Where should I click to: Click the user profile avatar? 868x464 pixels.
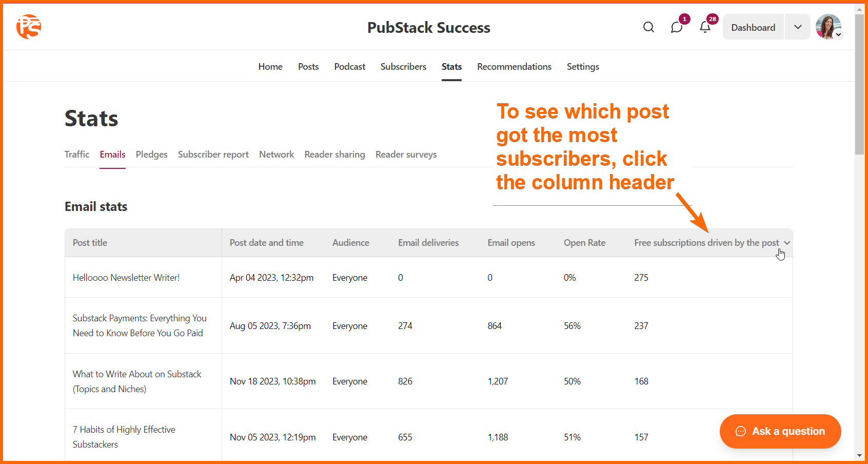828,27
